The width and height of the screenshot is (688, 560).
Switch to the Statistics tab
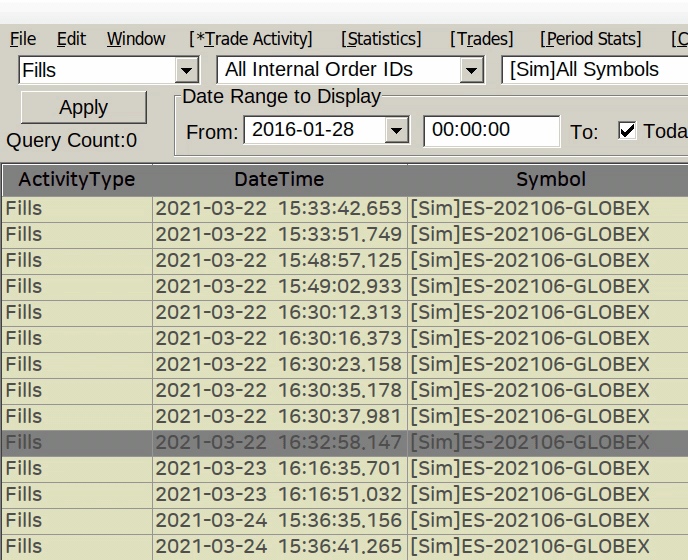[381, 39]
